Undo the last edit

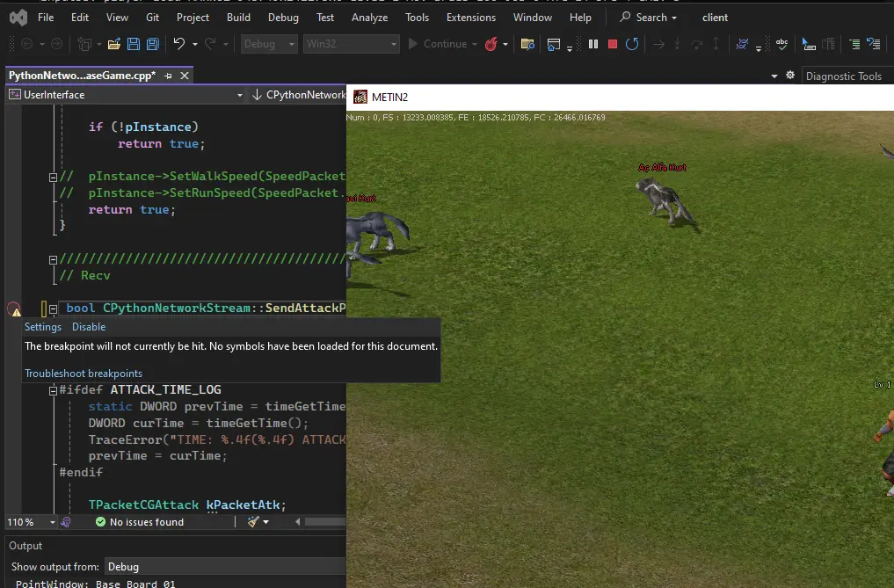(x=179, y=44)
